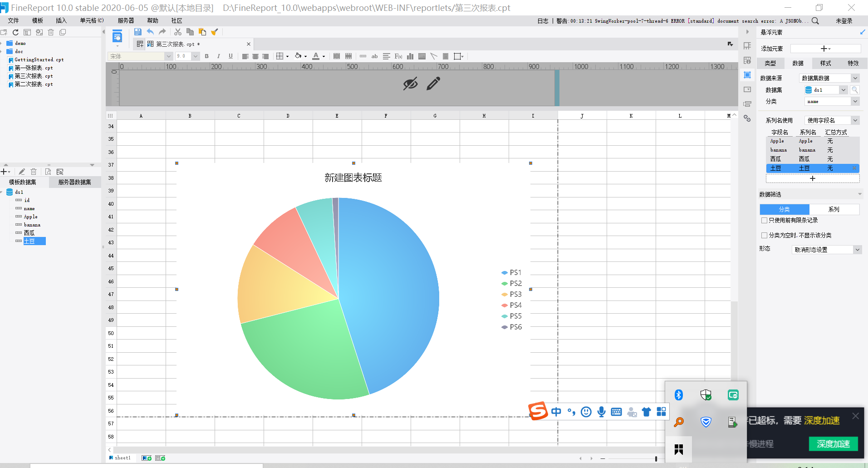868x468 pixels.
Task: Select the pencil icon to edit dataset
Action: (21, 172)
